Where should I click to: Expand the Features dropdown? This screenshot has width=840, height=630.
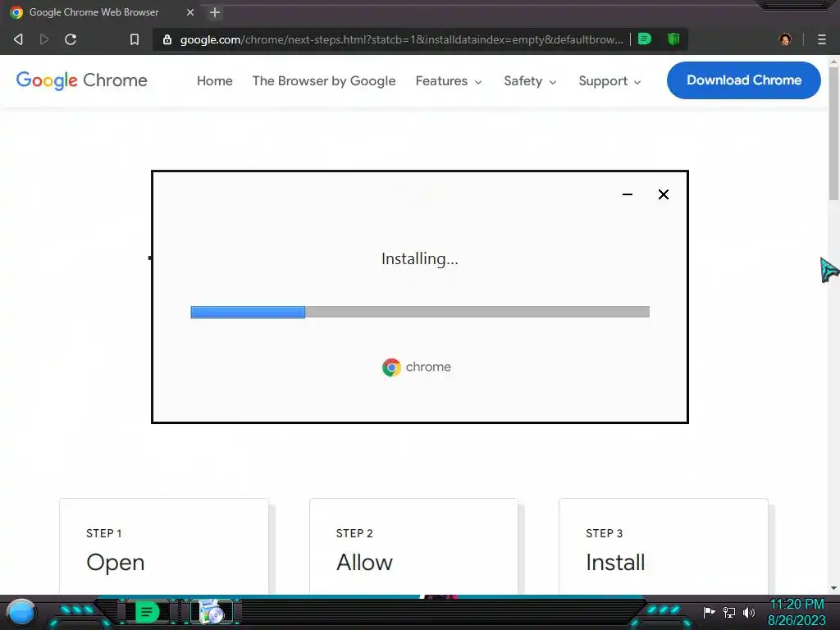coord(449,81)
